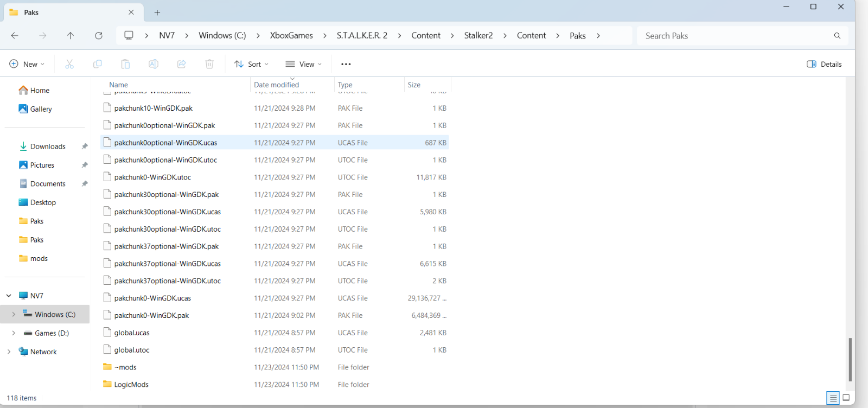Click S.T.A.L.K.E.R. 2 breadcrumb
The image size is (868, 408).
click(362, 35)
